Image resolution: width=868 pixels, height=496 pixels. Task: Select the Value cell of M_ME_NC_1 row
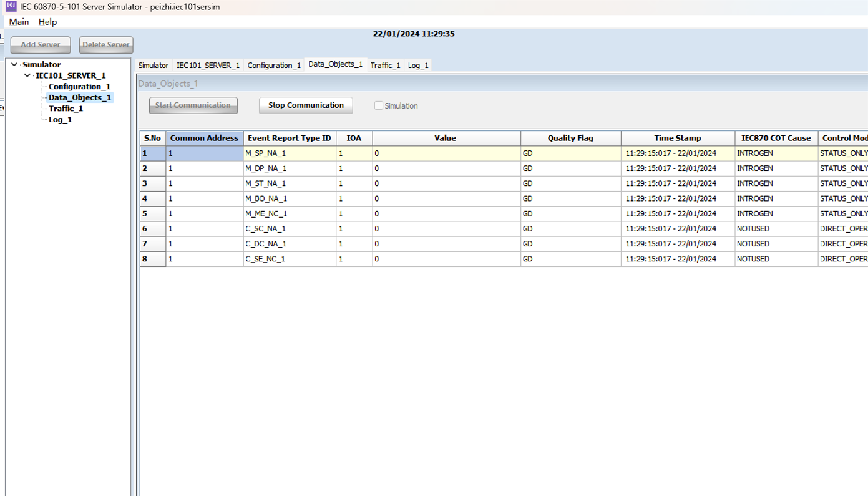coord(447,213)
